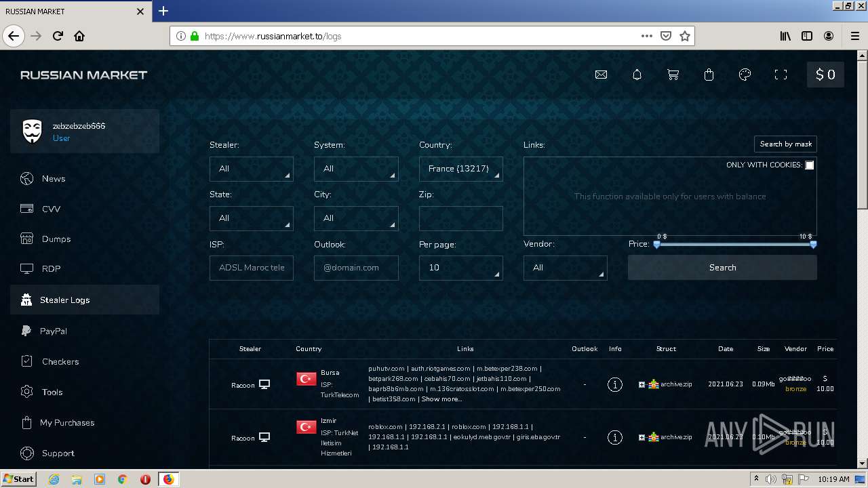868x488 pixels.
Task: Expand archive.zip tree in the Bursa row
Action: tap(642, 384)
